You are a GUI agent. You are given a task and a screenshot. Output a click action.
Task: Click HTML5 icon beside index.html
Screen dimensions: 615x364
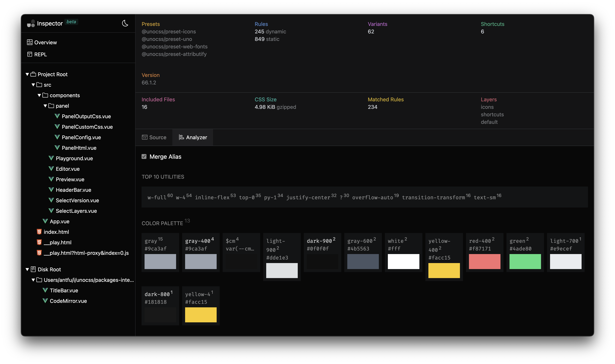click(39, 232)
